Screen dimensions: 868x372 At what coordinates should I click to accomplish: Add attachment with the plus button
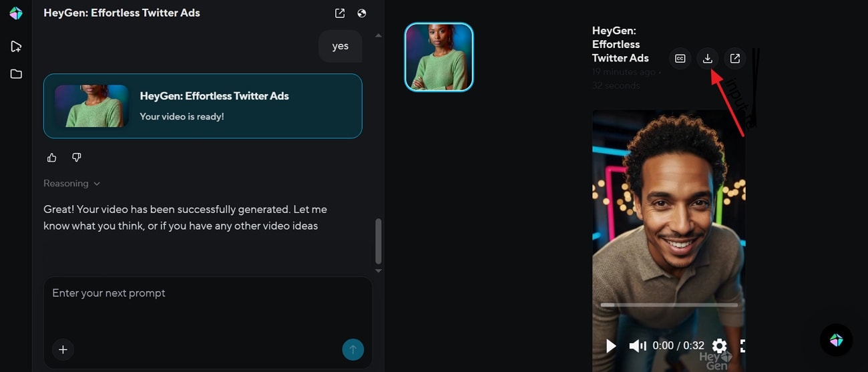(x=63, y=349)
